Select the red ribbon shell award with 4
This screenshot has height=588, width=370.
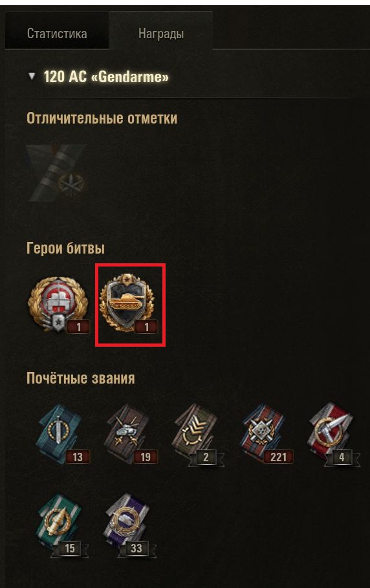tap(334, 434)
